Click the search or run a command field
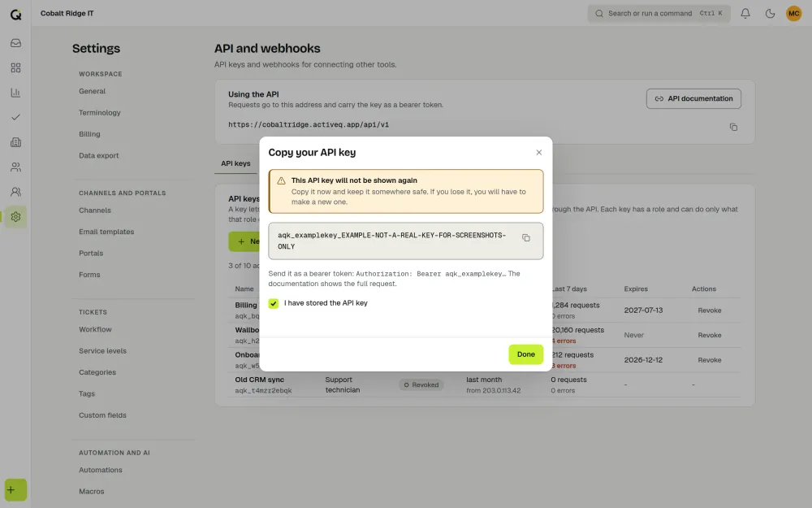The image size is (812, 508). point(659,14)
